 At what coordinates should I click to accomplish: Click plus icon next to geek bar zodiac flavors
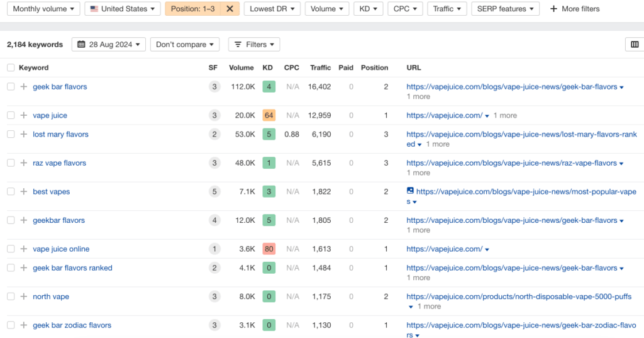tap(24, 325)
